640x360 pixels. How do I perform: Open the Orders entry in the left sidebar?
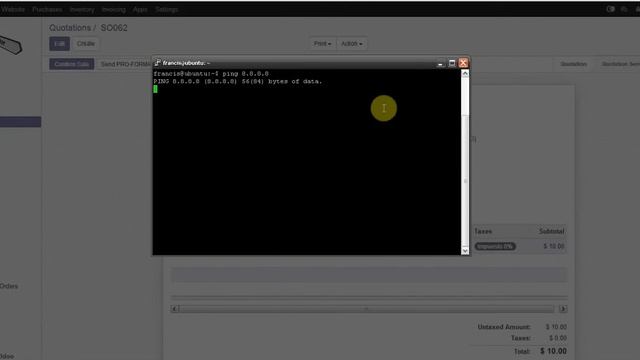coord(9,286)
